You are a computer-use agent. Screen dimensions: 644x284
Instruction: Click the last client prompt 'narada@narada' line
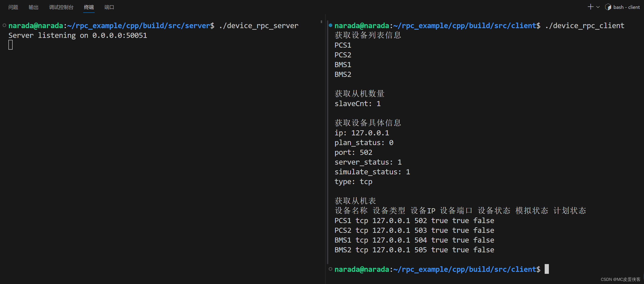[x=437, y=269]
